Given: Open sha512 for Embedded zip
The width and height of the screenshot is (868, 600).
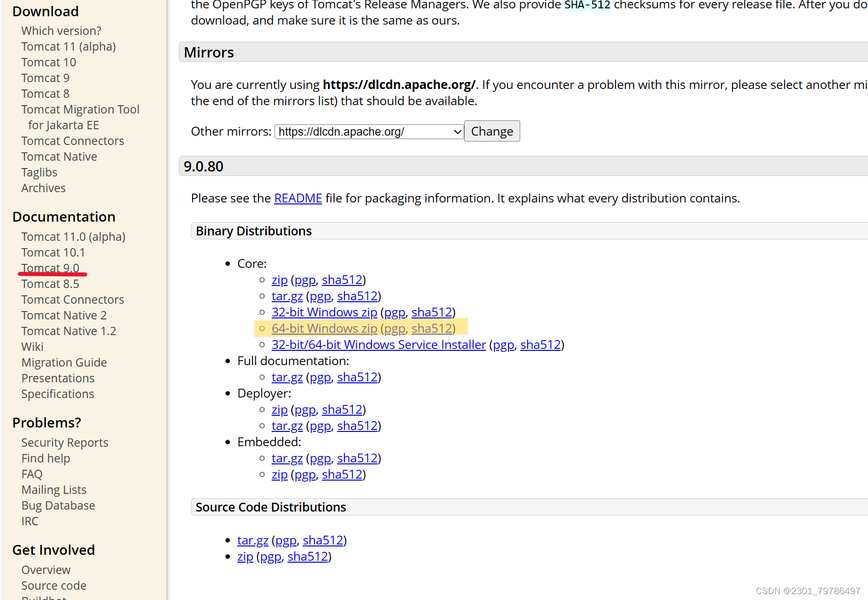Looking at the screenshot, I should [x=342, y=474].
